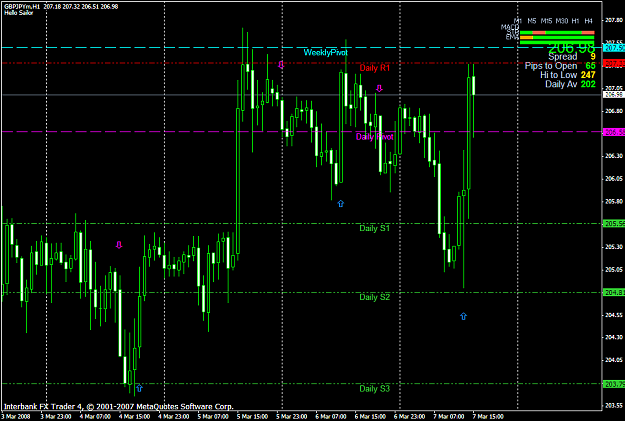This screenshot has height=421, width=625.
Task: Click the magenta down arrow above the Daily Pivot label
Action: [379, 88]
